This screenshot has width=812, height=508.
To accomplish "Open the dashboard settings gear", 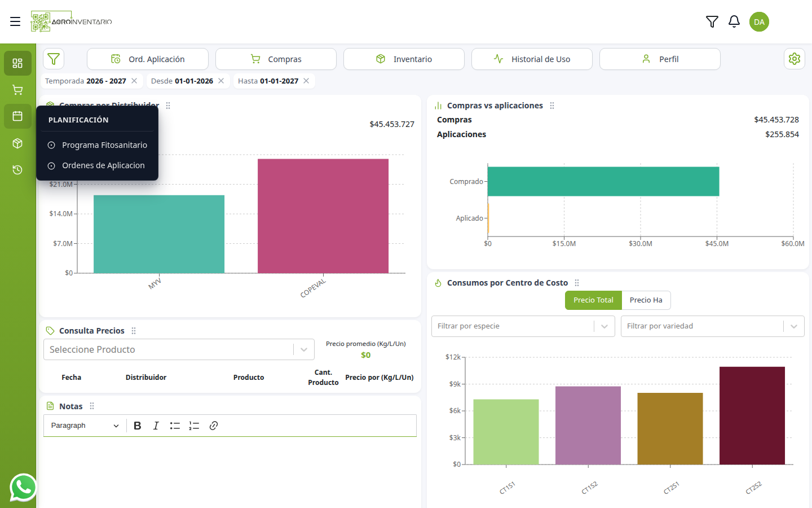I will click(x=795, y=59).
